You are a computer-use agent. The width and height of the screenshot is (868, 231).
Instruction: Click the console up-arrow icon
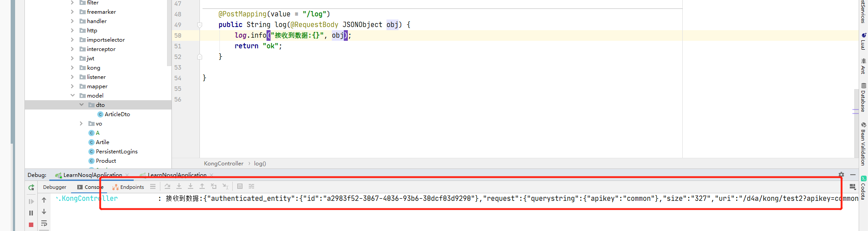(x=44, y=200)
